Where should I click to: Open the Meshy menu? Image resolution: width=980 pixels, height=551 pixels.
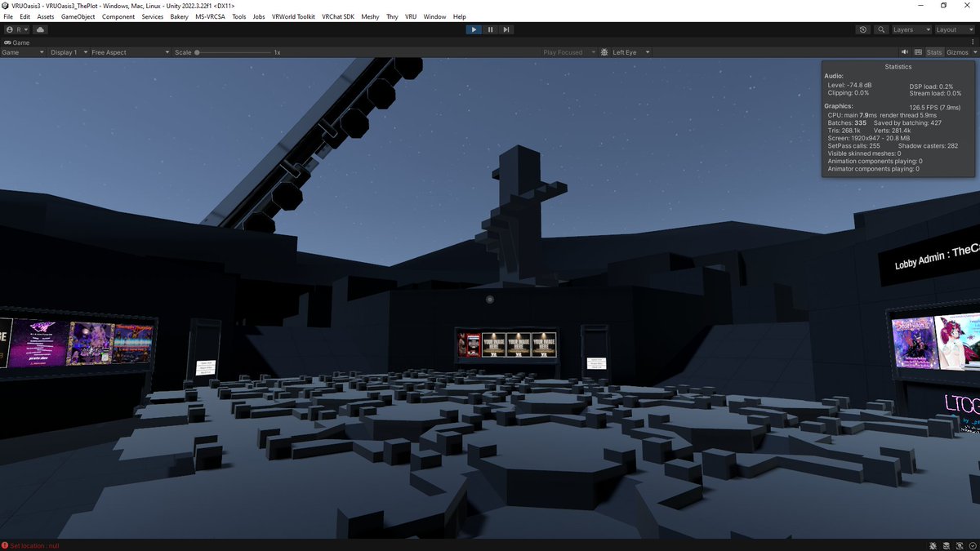click(370, 16)
